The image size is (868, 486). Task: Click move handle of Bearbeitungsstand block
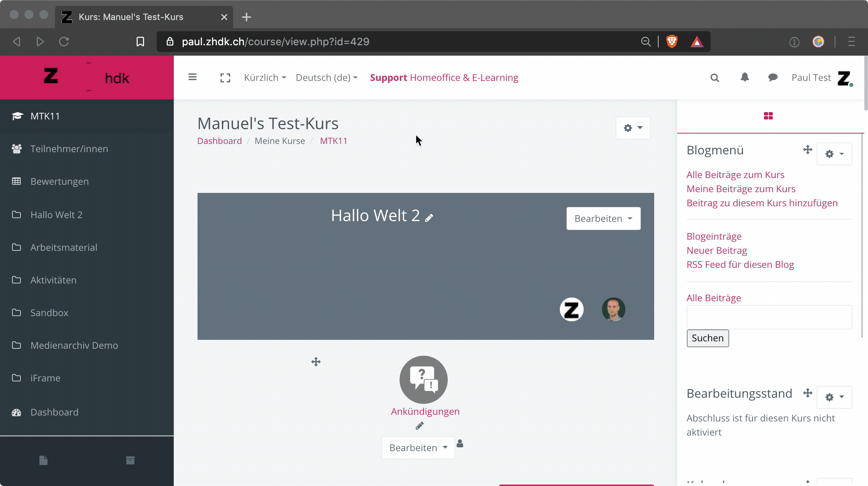[807, 393]
